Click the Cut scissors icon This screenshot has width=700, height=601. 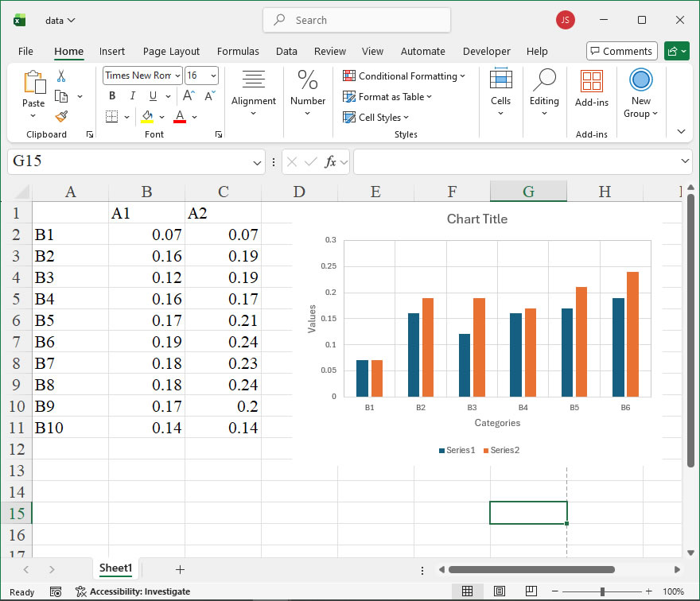coord(61,76)
